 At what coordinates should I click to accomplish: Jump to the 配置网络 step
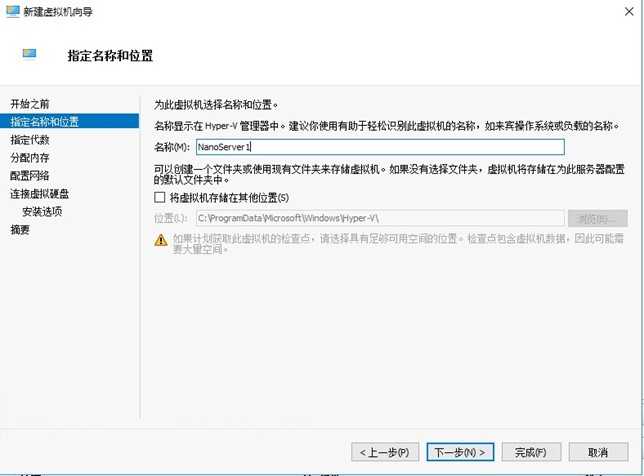click(30, 176)
